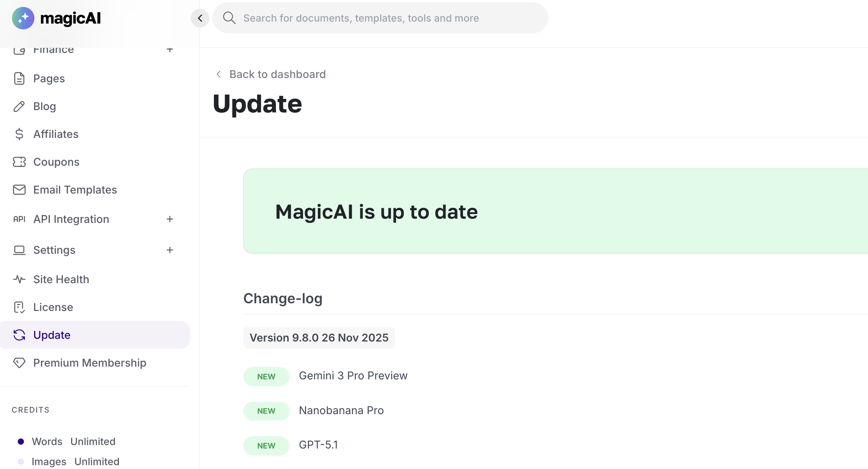Click the Words credit purple dot
The width and height of the screenshot is (868, 469).
[21, 442]
